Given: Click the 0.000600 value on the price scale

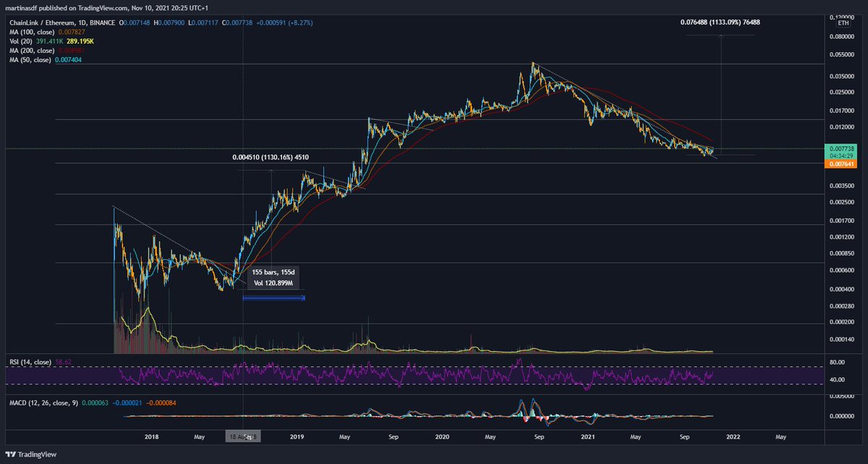Looking at the screenshot, I should [843, 270].
